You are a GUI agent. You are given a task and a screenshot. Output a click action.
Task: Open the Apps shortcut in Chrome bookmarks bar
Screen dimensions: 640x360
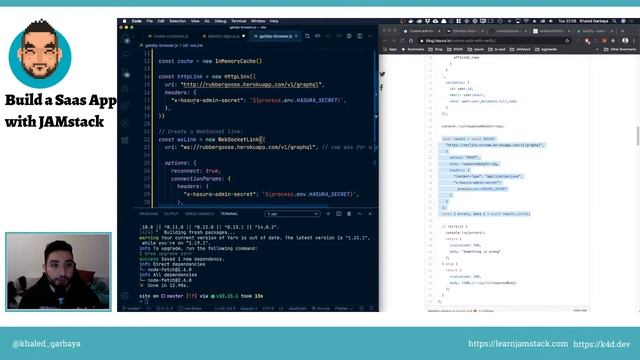[390, 49]
